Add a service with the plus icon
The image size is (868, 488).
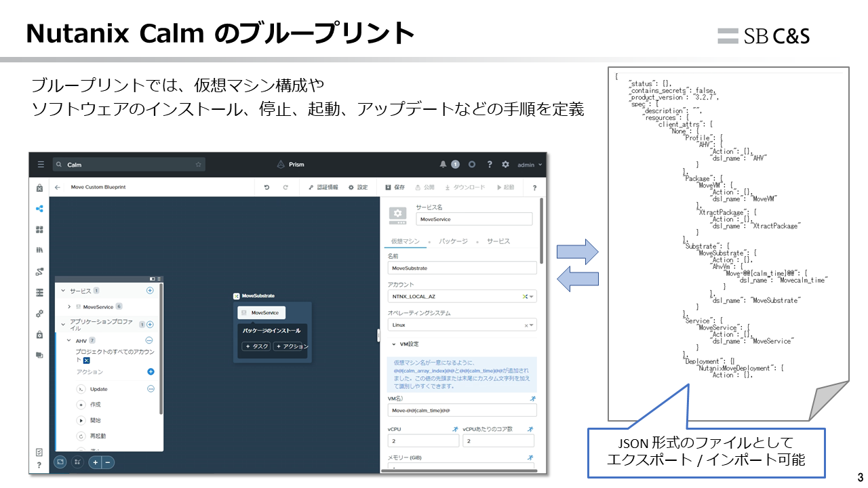pyautogui.click(x=150, y=290)
